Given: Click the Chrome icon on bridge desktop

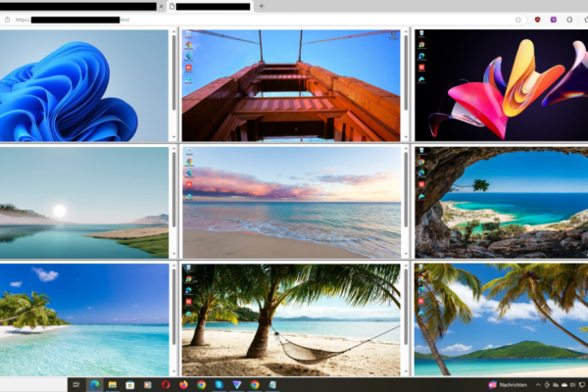Looking at the screenshot, I should (x=188, y=45).
